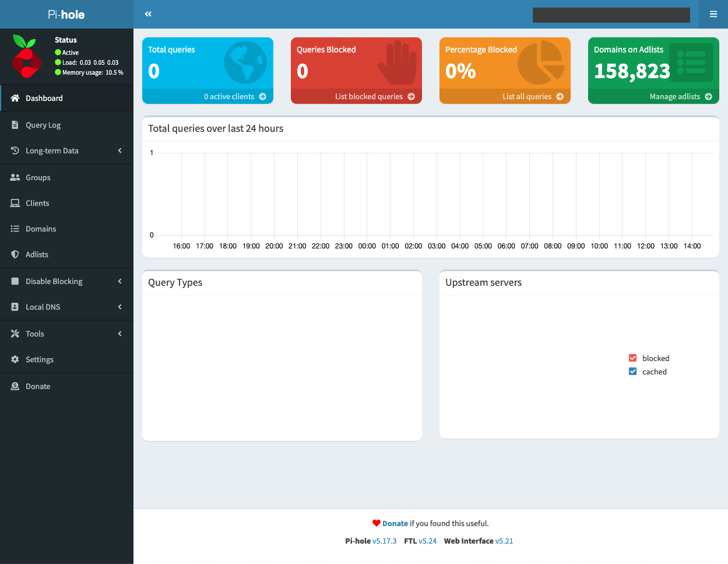Click arrow icon beside List all queries
The image size is (728, 564).
click(560, 97)
